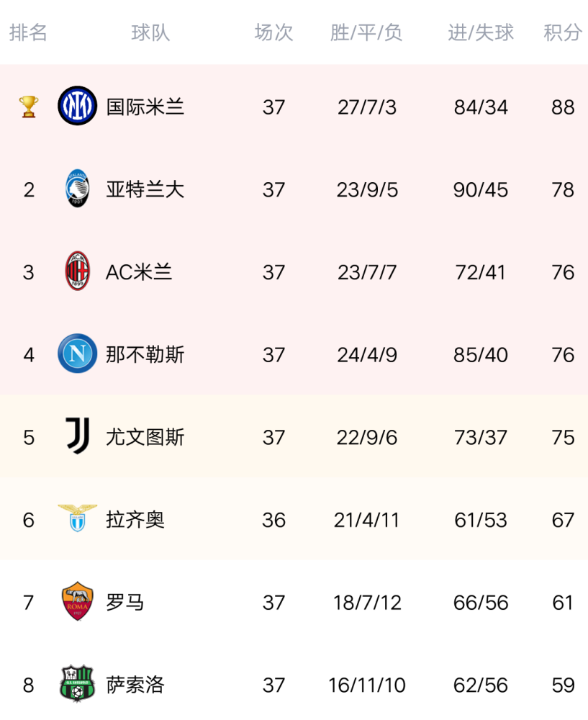Image resolution: width=588 pixels, height=720 pixels.
Task: Click the Roma wolf crest
Action: [x=77, y=601]
